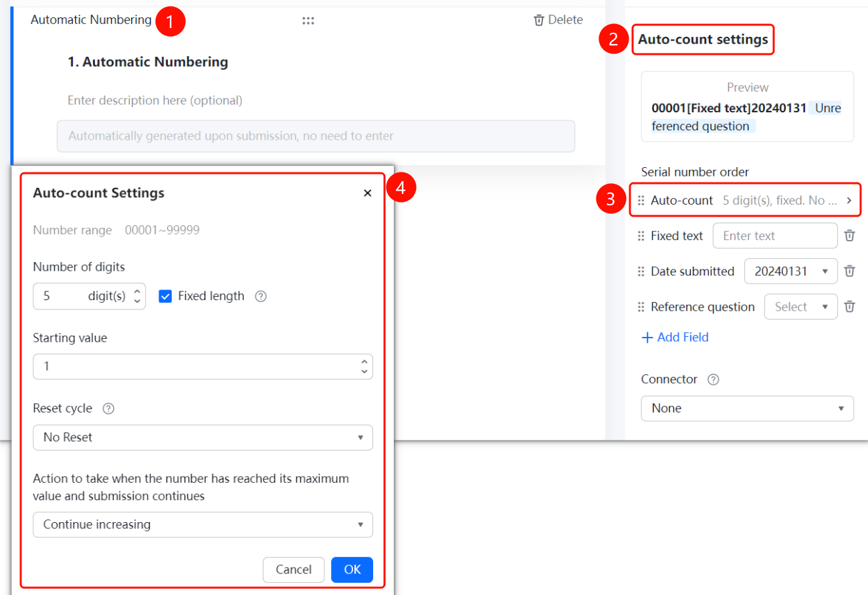Click the auto-generated answer placeholder field
This screenshot has width=868, height=595.
[x=316, y=136]
